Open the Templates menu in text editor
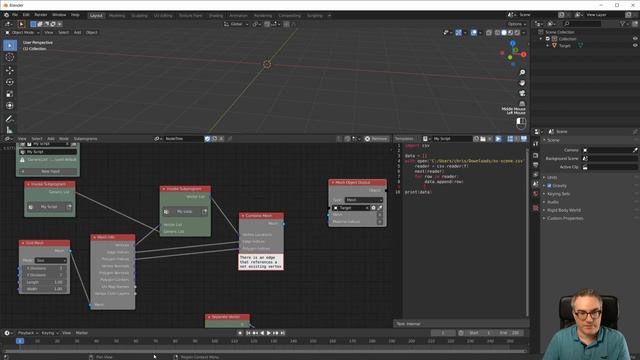 coord(404,139)
